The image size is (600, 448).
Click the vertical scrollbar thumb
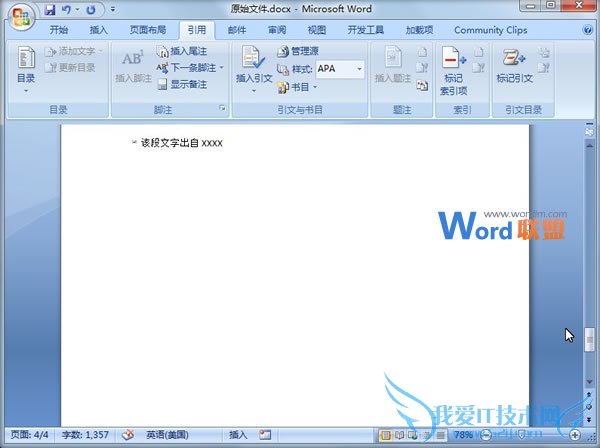click(590, 340)
